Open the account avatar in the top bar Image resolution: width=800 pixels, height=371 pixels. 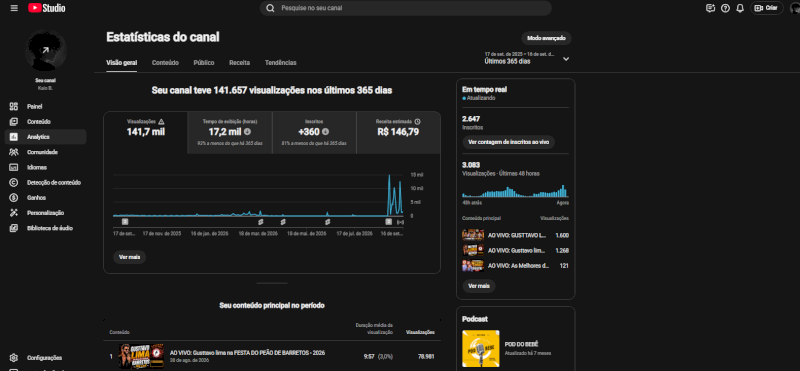[x=794, y=8]
